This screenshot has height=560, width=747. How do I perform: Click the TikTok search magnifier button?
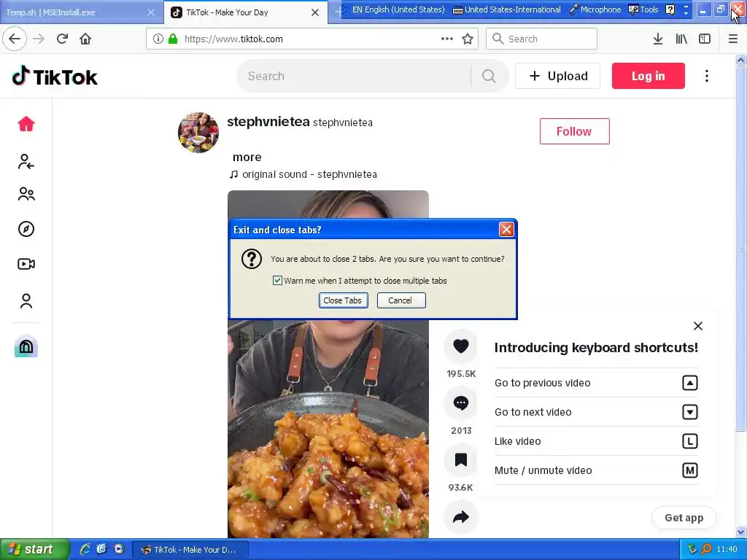coord(489,76)
